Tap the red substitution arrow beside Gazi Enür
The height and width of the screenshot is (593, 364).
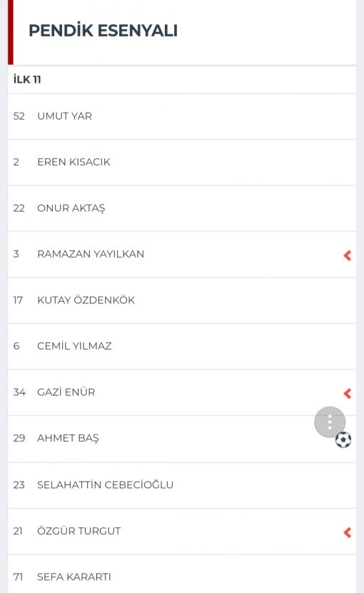(348, 394)
